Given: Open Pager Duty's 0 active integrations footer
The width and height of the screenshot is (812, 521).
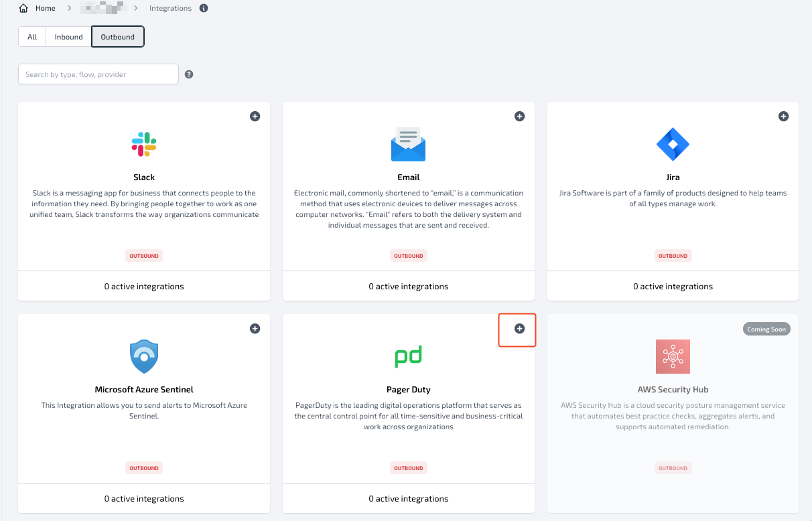Looking at the screenshot, I should [409, 498].
